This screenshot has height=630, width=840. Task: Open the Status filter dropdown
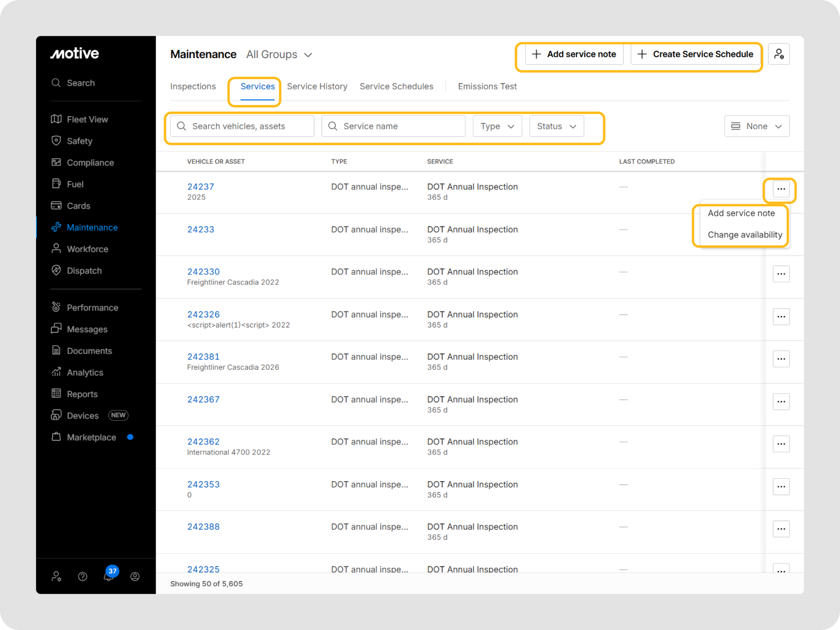pyautogui.click(x=556, y=126)
